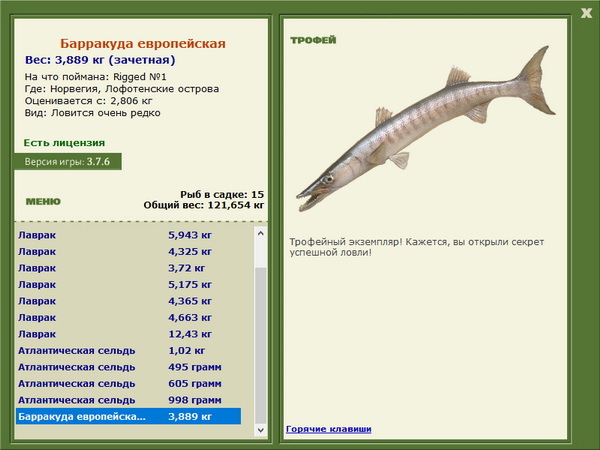Screen dimensions: 600x450
Task: Select Атлантическая сельдь 495 грамм row
Action: coord(128,367)
